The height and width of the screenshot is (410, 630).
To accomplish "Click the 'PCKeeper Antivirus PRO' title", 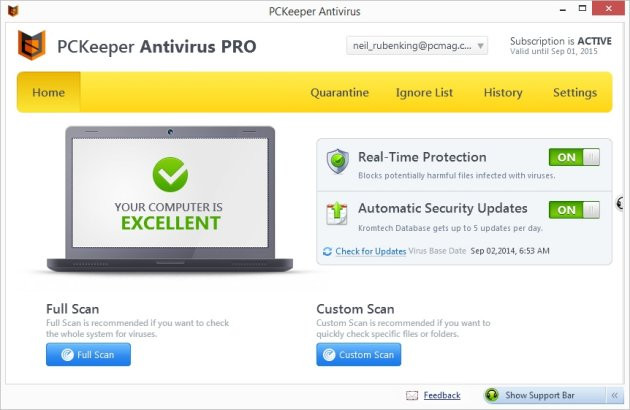I will coord(157,47).
